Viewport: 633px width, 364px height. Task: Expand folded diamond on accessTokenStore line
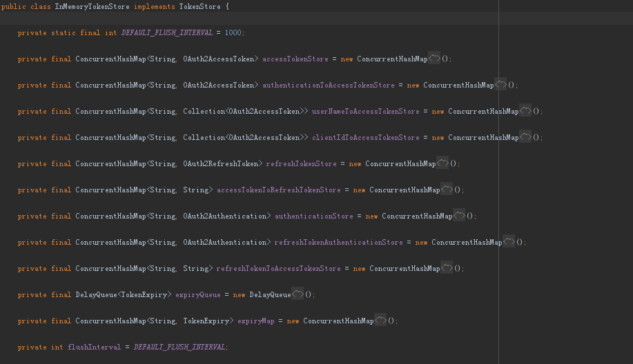click(434, 59)
